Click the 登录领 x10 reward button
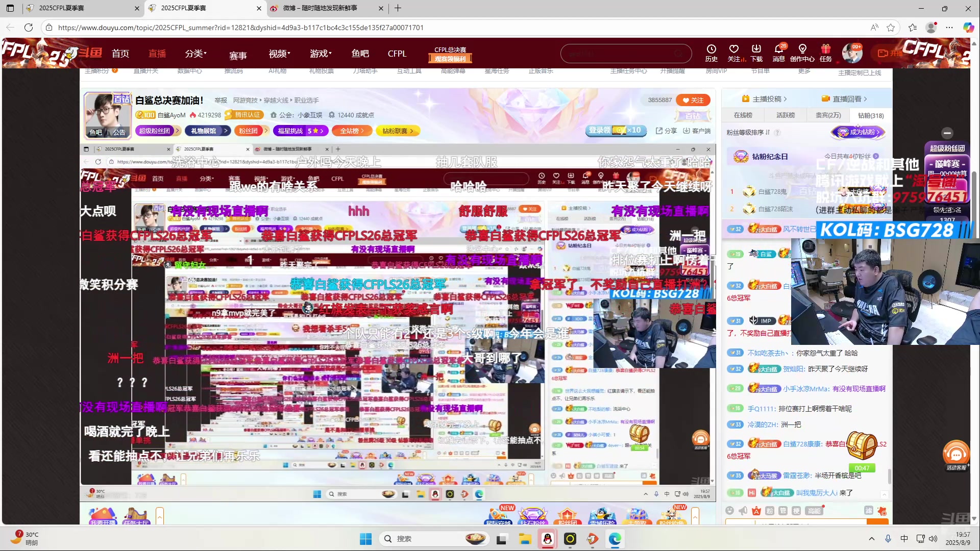Image resolution: width=980 pixels, height=551 pixels. (616, 131)
